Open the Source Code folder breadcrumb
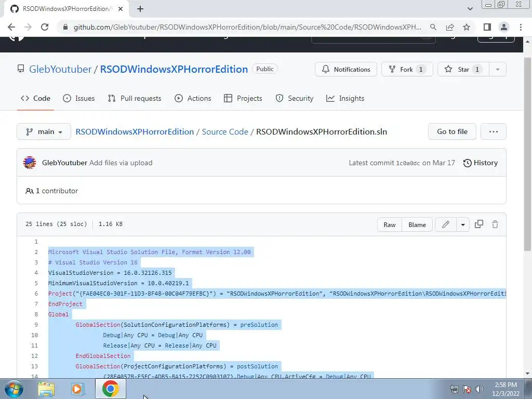Viewport: 532px width, 399px height. [225, 131]
